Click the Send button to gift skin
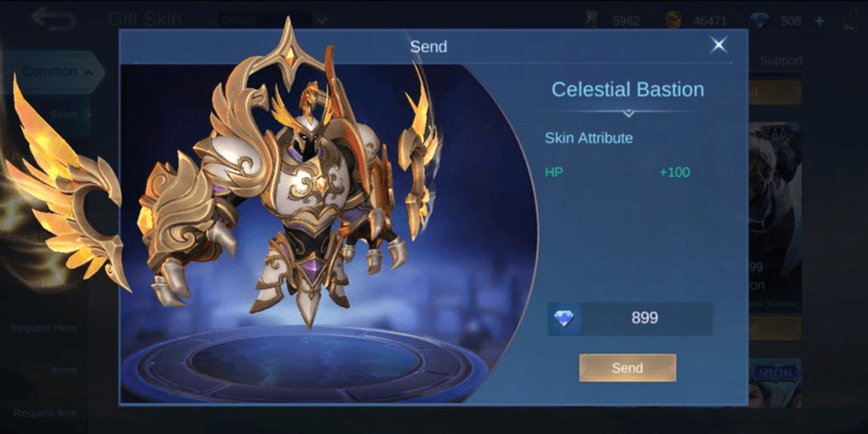 point(627,368)
